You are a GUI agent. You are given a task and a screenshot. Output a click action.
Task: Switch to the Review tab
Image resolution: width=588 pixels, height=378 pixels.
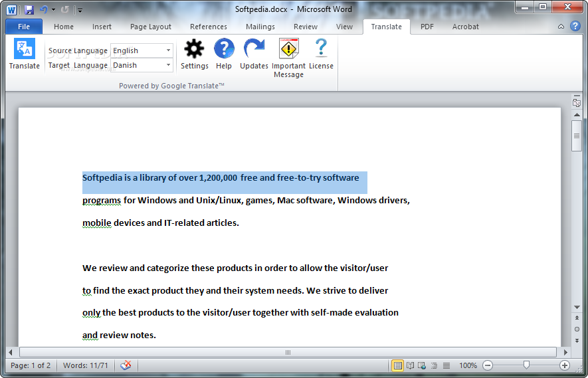pos(306,27)
